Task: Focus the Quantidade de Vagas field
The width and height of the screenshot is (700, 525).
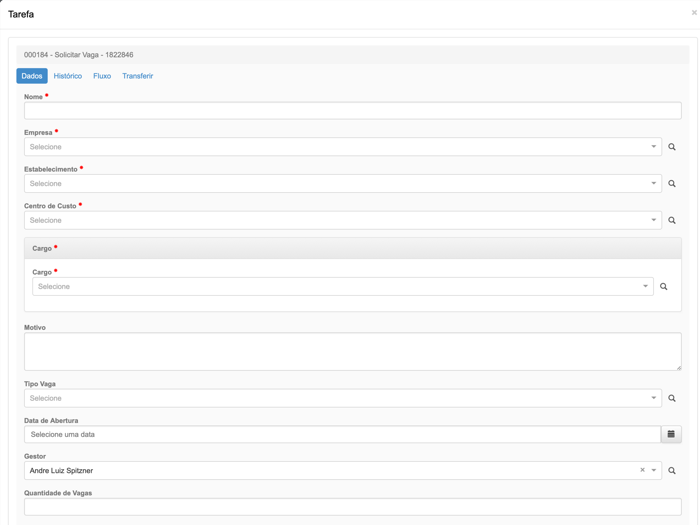Action: (x=353, y=507)
